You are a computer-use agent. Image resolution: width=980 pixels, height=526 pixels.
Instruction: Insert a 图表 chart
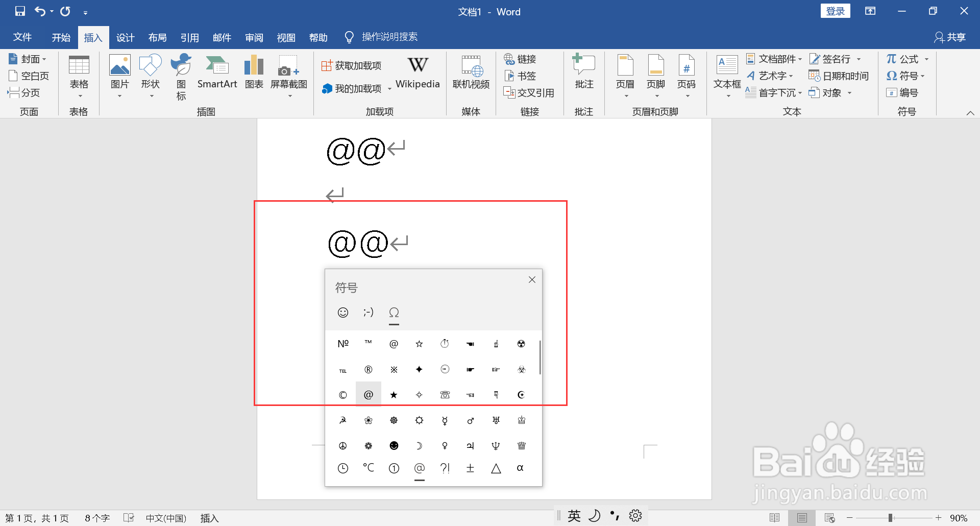point(254,71)
